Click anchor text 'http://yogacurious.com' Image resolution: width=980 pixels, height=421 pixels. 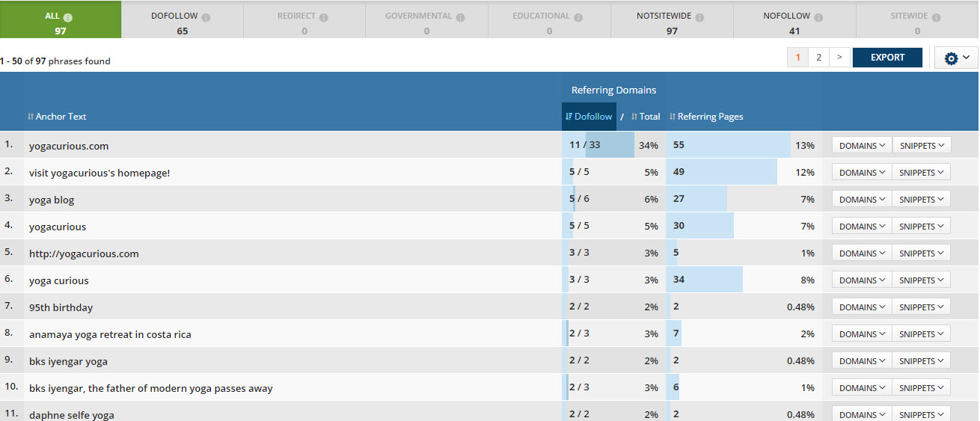(x=84, y=253)
